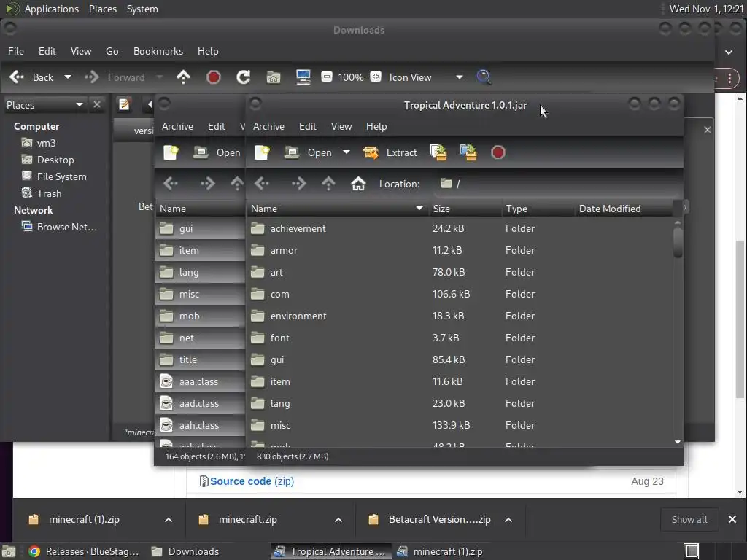Click the new archive icon in Tropical Adventure toolbar
The height and width of the screenshot is (560, 747).
(263, 153)
